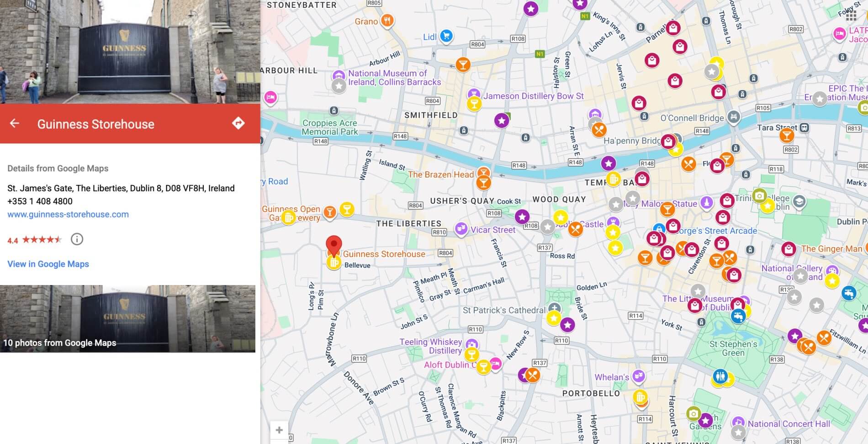Viewport: 868px width, 444px height.
Task: Zoom in using the plus button
Action: (x=279, y=430)
